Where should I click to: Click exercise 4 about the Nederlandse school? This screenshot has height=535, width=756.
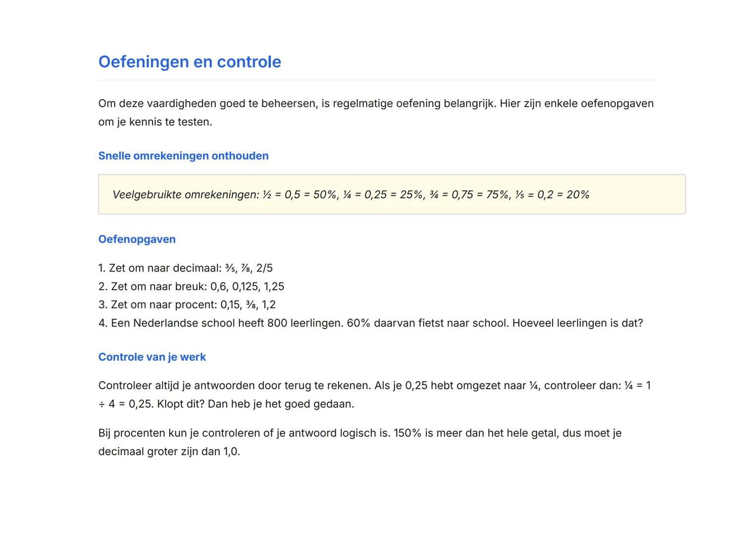pyautogui.click(x=370, y=323)
